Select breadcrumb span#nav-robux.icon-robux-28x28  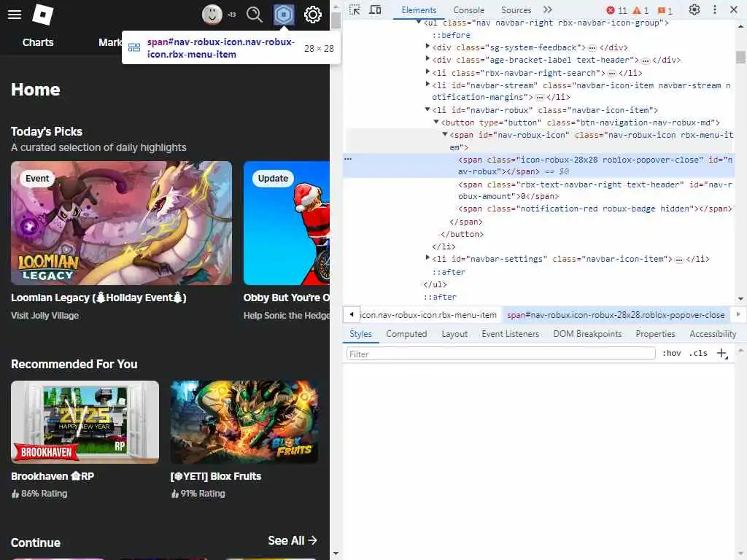pyautogui.click(x=616, y=315)
